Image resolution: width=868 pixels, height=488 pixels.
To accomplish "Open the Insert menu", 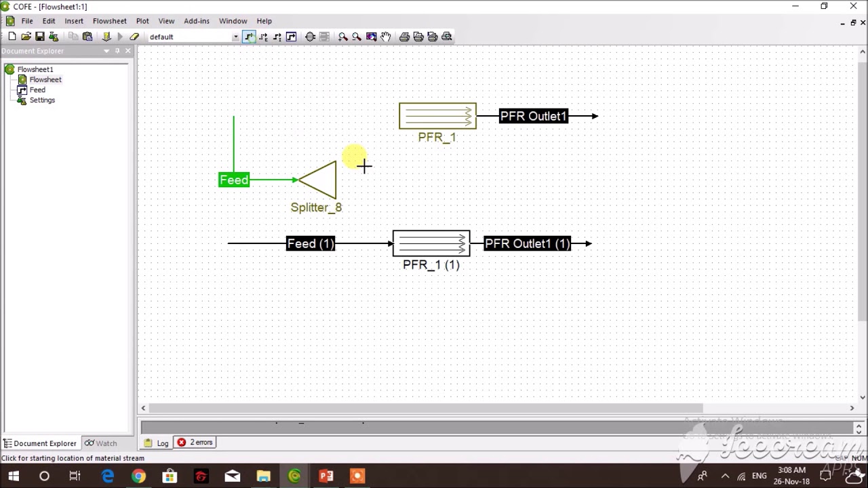I will (74, 21).
